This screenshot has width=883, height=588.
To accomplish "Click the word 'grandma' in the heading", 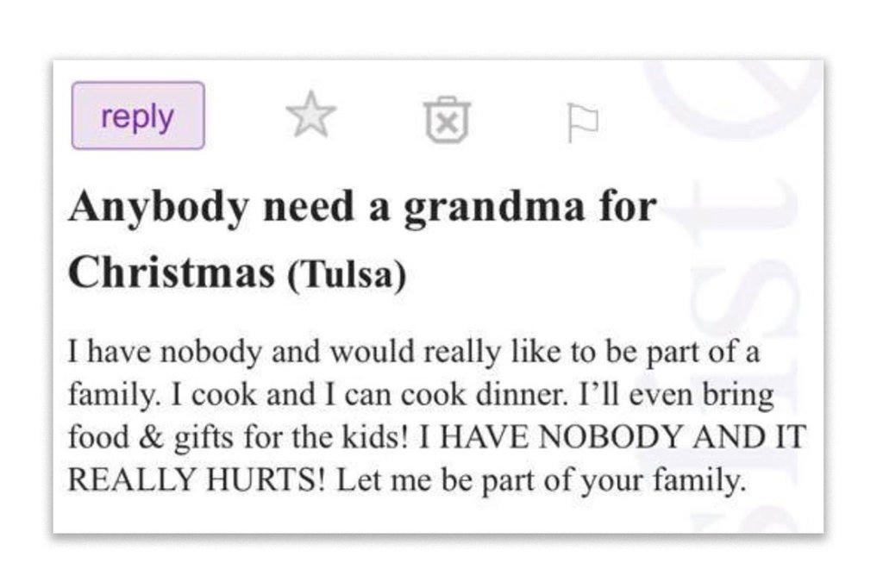I will coord(487,209).
